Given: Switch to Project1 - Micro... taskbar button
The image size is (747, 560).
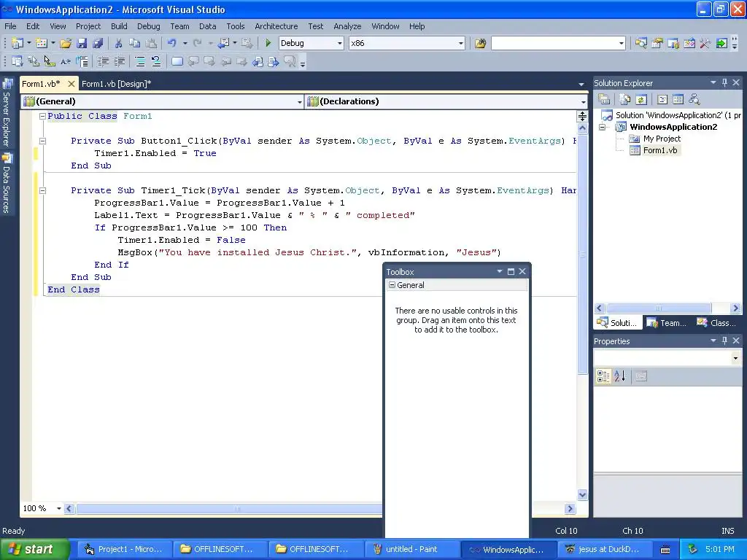Looking at the screenshot, I should tap(123, 549).
